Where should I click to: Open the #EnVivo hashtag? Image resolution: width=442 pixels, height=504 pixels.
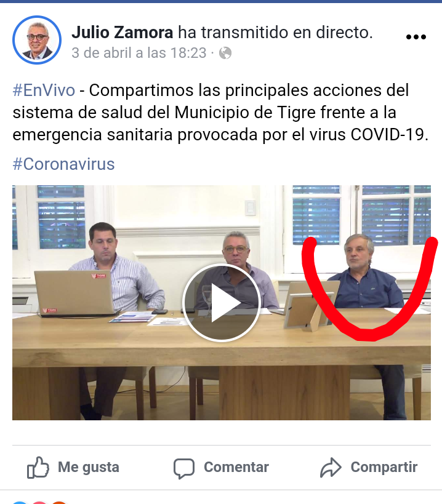tap(44, 90)
